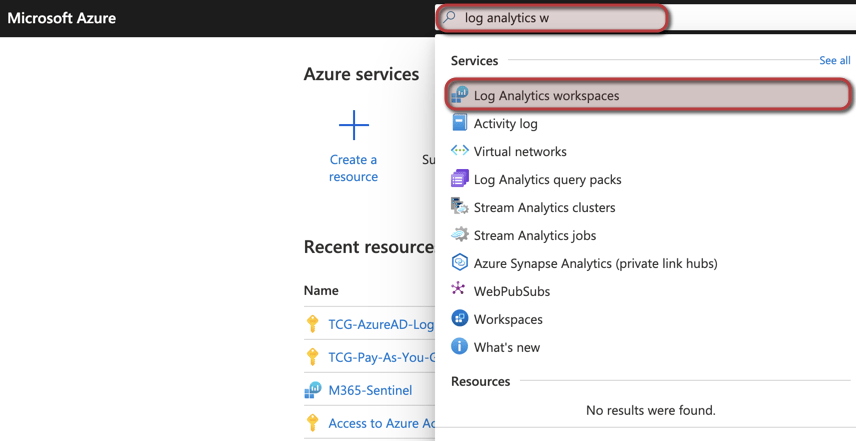Click the Microsoft Azure home title
856x441 pixels.
tap(62, 18)
